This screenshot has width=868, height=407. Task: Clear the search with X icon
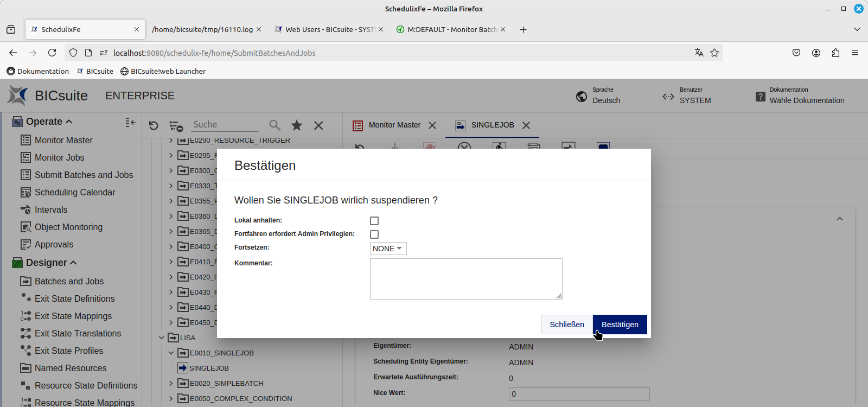[318, 125]
